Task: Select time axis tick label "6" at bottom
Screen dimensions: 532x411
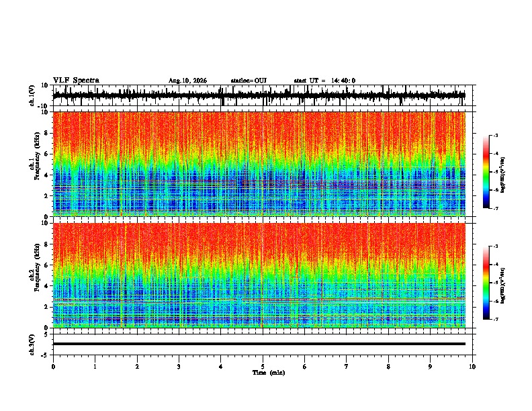Action: click(x=305, y=367)
